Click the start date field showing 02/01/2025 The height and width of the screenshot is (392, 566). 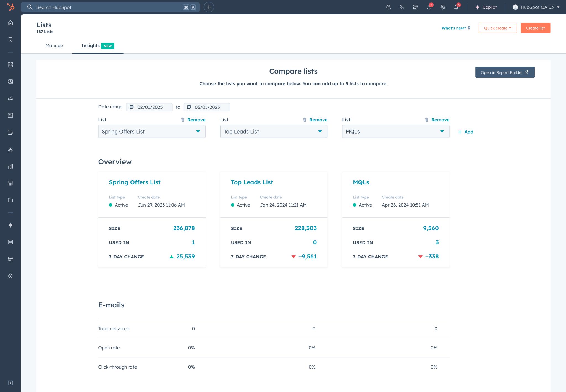[150, 107]
